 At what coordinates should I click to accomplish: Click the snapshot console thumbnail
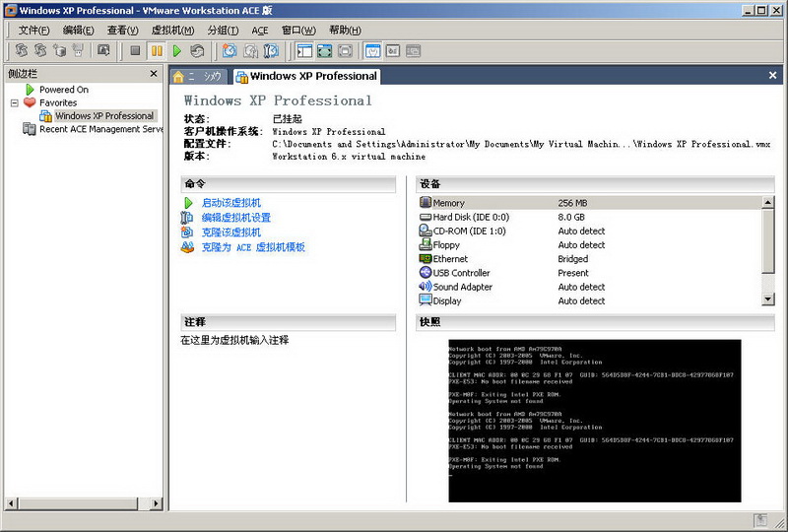point(595,421)
